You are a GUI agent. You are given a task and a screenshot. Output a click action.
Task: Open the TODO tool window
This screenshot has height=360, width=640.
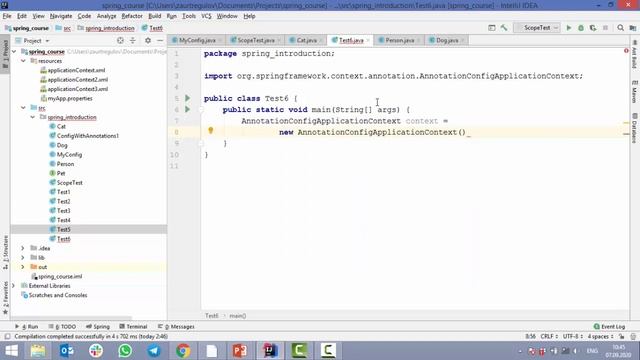click(62, 327)
